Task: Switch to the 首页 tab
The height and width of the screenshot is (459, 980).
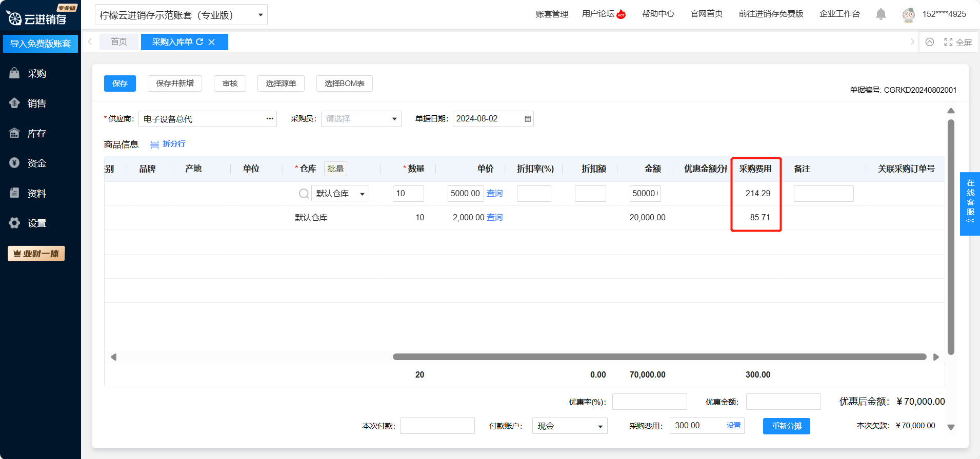Action: point(119,42)
